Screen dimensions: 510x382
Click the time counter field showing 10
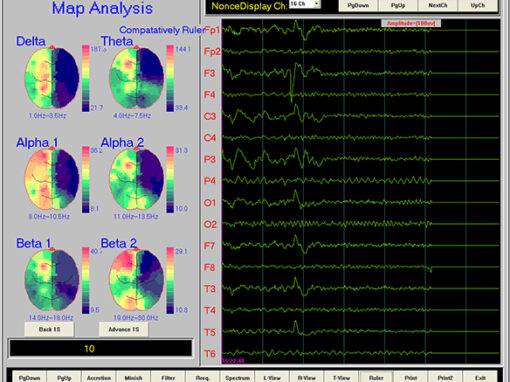101,348
